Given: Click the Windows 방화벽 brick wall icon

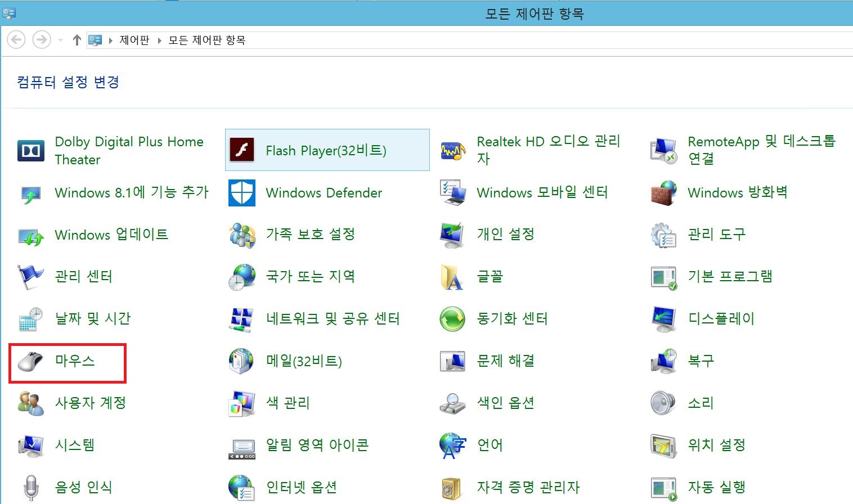Looking at the screenshot, I should [x=664, y=193].
